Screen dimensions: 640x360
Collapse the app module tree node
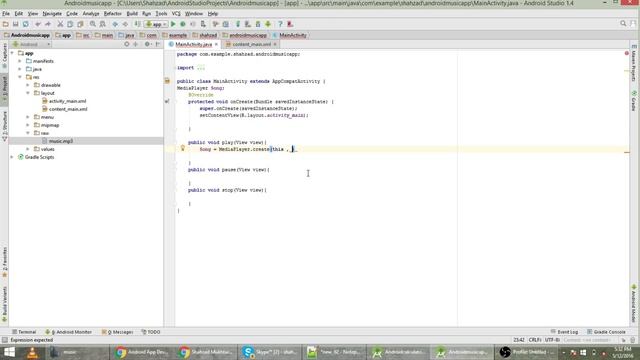coord(12,53)
